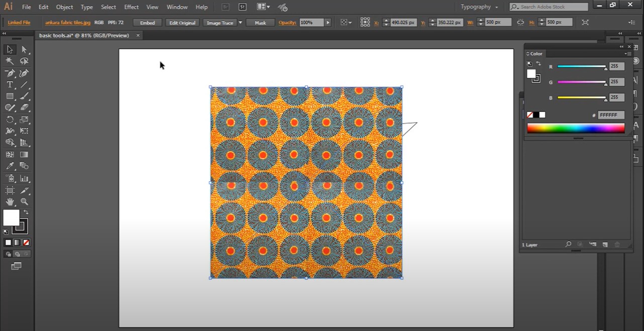Image resolution: width=644 pixels, height=331 pixels.
Task: Select the Magic Wand tool
Action: coord(10,61)
